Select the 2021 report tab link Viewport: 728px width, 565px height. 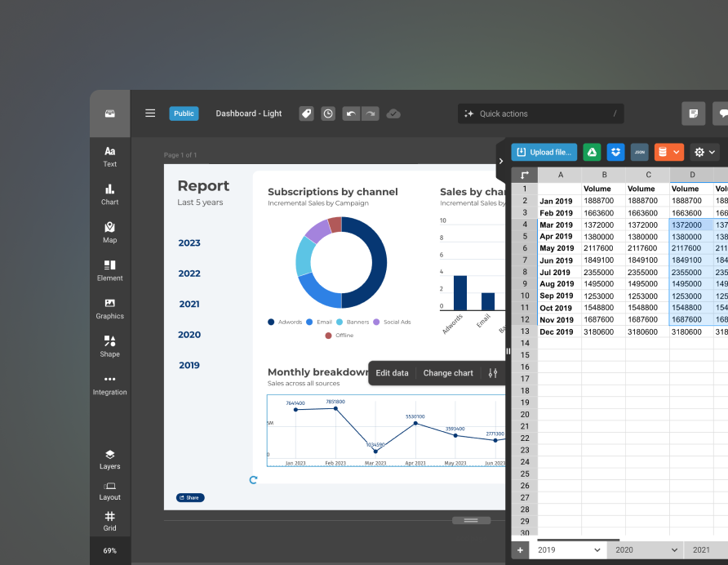pyautogui.click(x=189, y=305)
